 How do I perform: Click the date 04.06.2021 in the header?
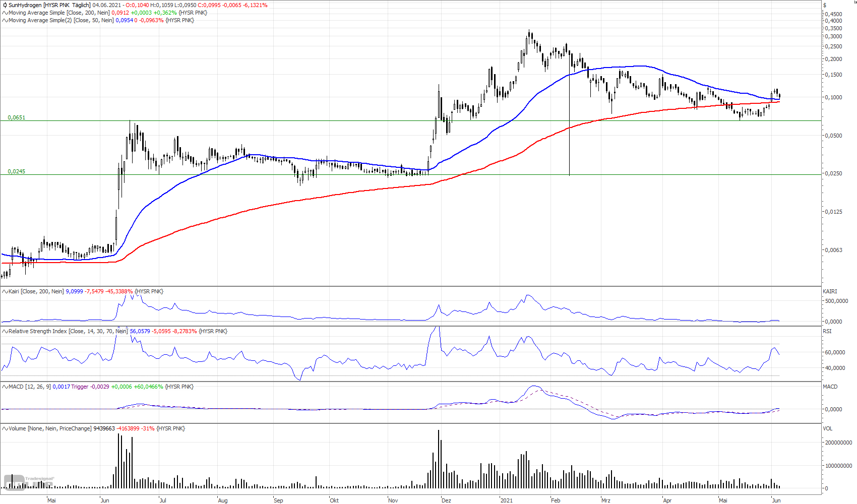(x=107, y=5)
